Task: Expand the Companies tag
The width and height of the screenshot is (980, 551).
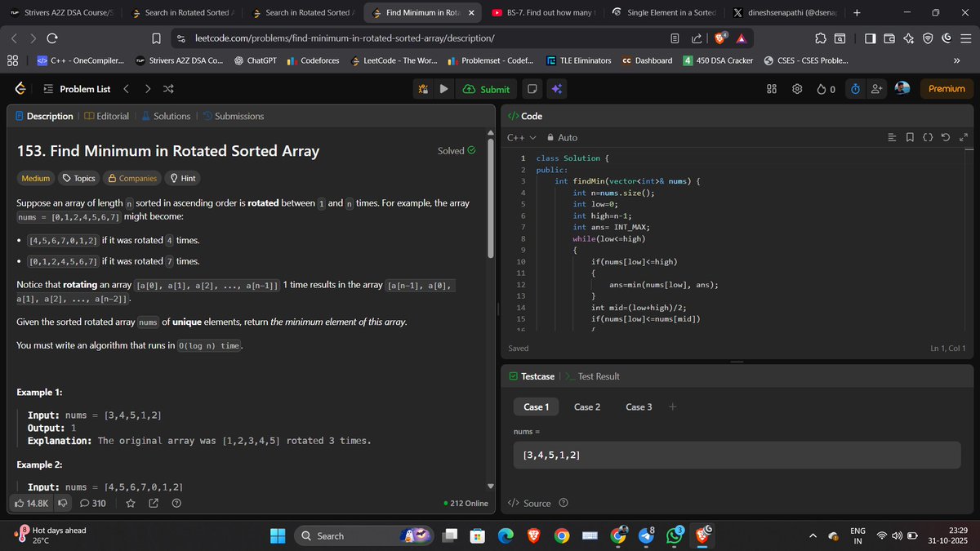Action: click(x=132, y=178)
